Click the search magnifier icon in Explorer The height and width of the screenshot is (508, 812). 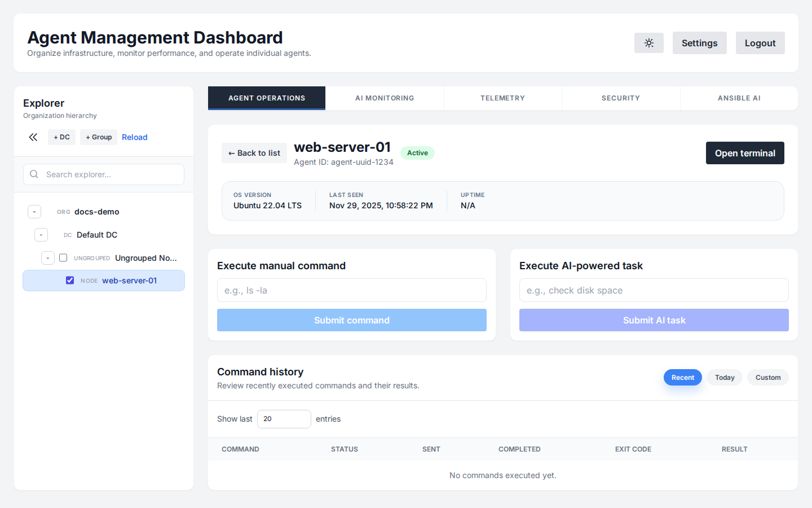pyautogui.click(x=34, y=174)
